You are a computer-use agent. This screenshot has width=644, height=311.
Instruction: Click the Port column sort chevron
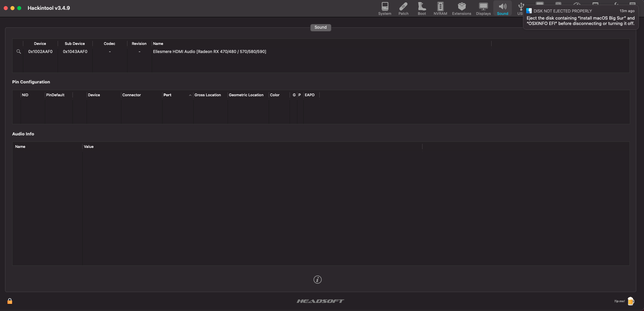tap(190, 95)
